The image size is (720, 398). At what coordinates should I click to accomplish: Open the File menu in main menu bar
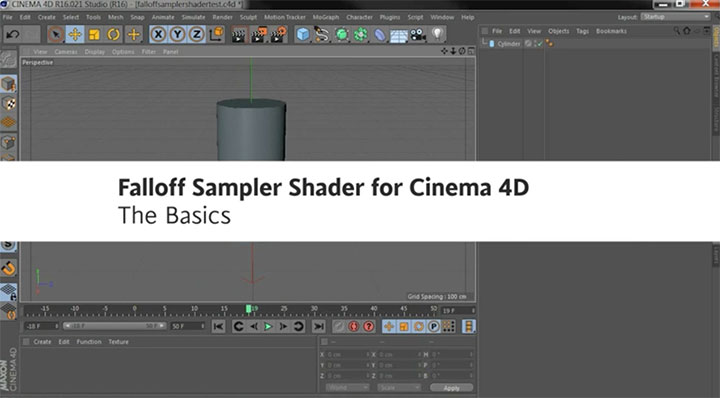click(8, 17)
